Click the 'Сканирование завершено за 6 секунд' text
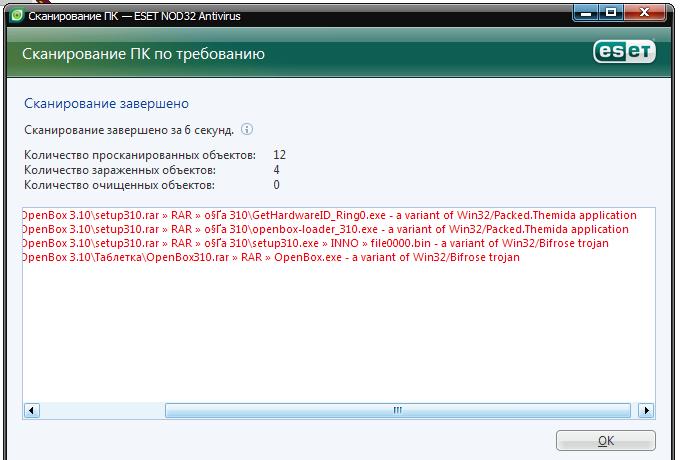This screenshot has height=460, width=680. (129, 130)
